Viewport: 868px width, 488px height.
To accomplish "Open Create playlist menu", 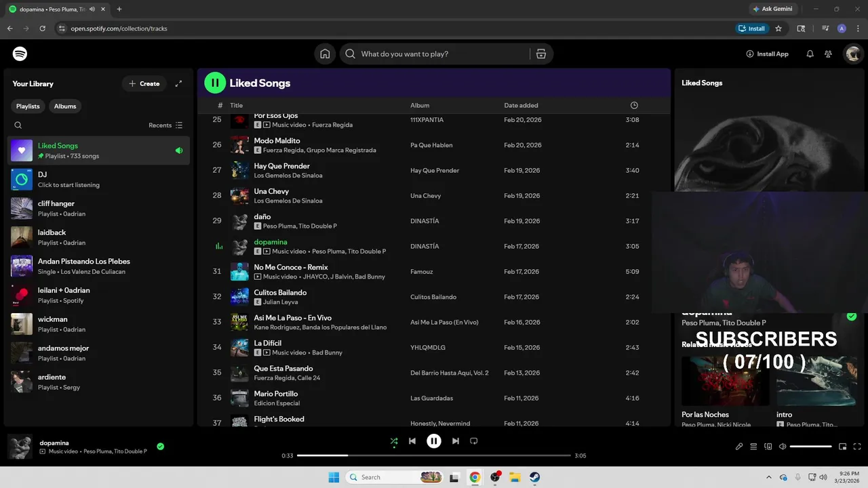I will point(144,83).
